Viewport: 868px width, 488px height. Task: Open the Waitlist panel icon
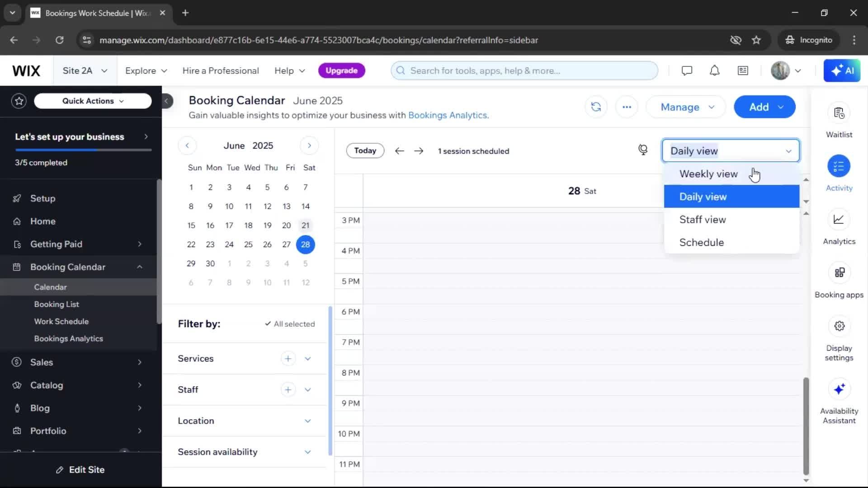839,113
